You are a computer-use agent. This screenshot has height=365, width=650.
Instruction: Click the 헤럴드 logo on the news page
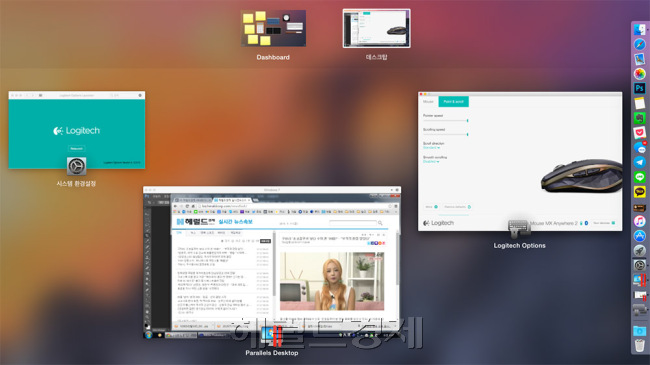(196, 222)
